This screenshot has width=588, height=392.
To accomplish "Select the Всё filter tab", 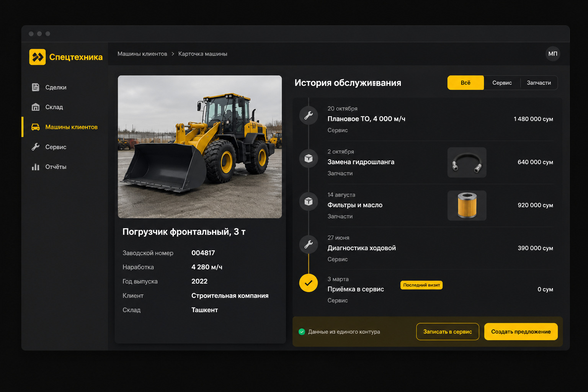I will tap(465, 83).
